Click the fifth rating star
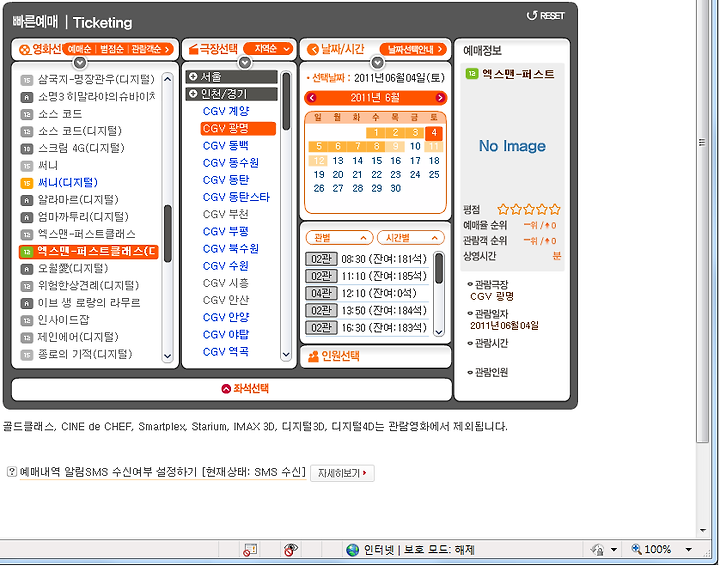 point(555,210)
